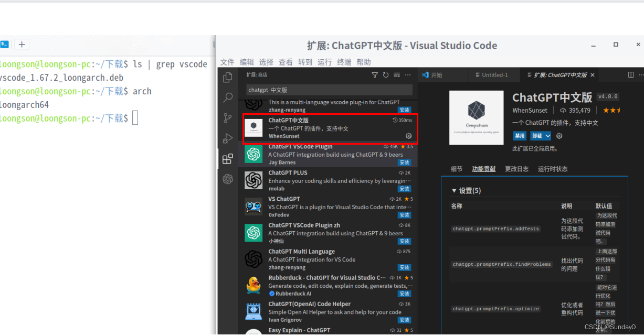Install ChatGPT(OpenAI) Code Helper by Ivan Grigorov
This screenshot has height=336, width=644.
click(x=404, y=320)
